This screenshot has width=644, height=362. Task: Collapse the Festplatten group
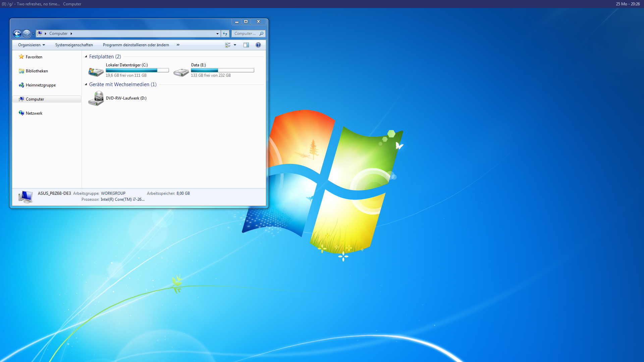click(86, 57)
